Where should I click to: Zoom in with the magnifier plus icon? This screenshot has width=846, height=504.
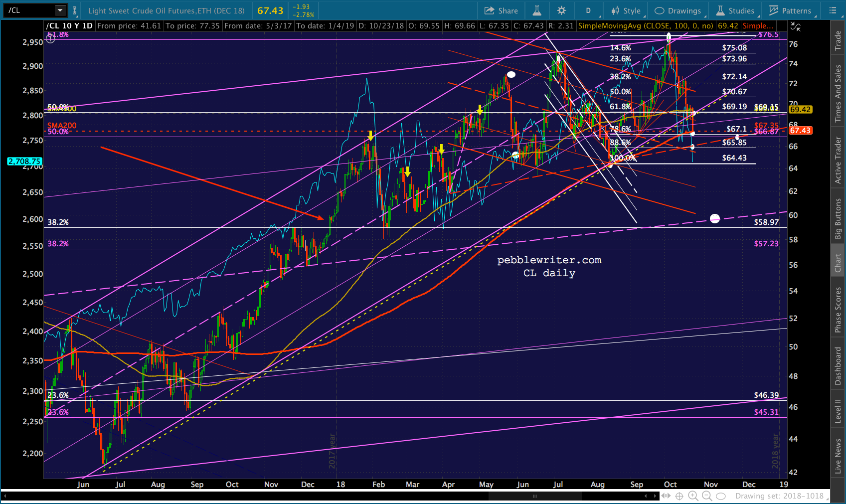tap(693, 496)
